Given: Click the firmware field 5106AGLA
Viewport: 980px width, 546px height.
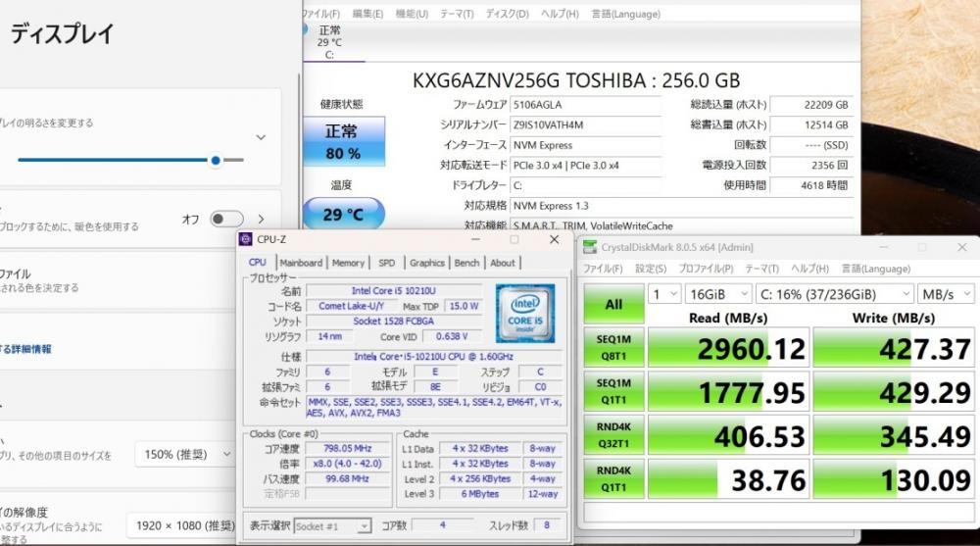Looking at the screenshot, I should (x=586, y=105).
